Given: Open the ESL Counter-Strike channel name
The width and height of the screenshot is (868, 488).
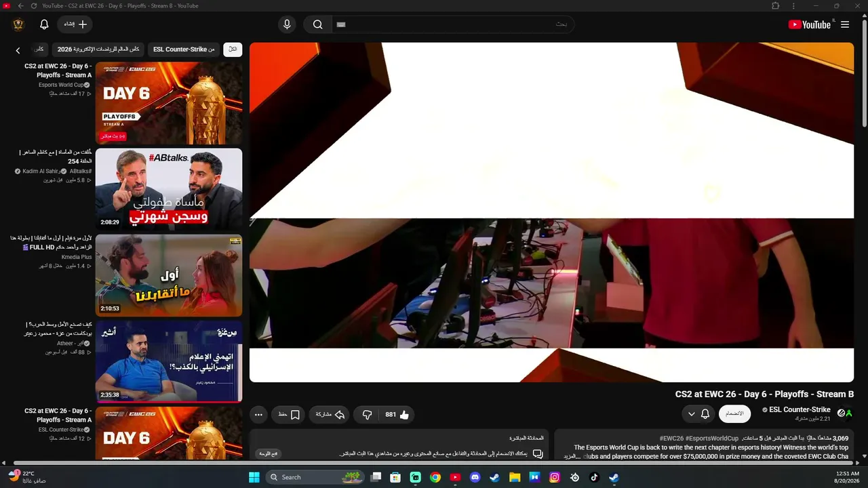Looking at the screenshot, I should click(800, 409).
